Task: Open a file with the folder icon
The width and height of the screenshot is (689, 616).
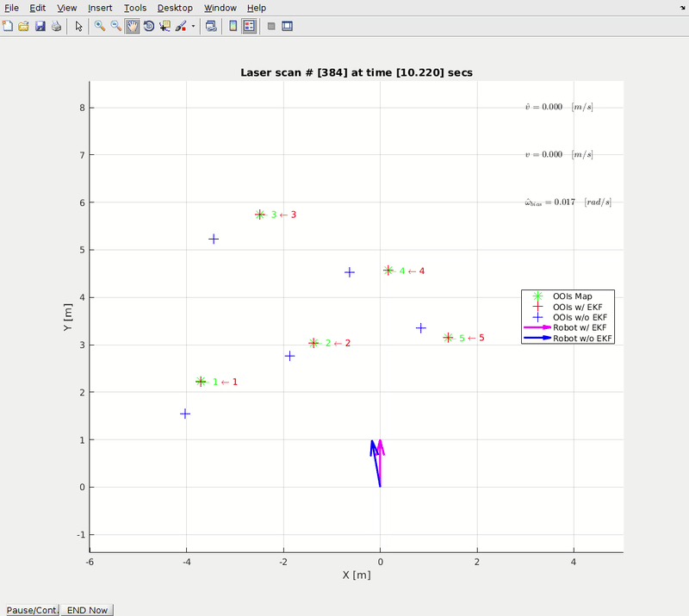Action: (24, 27)
